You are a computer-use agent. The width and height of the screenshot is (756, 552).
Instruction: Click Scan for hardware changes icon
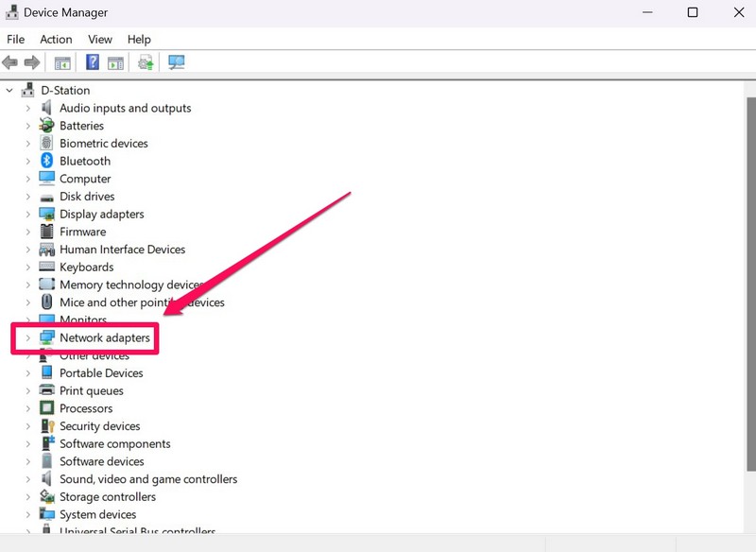coord(176,62)
